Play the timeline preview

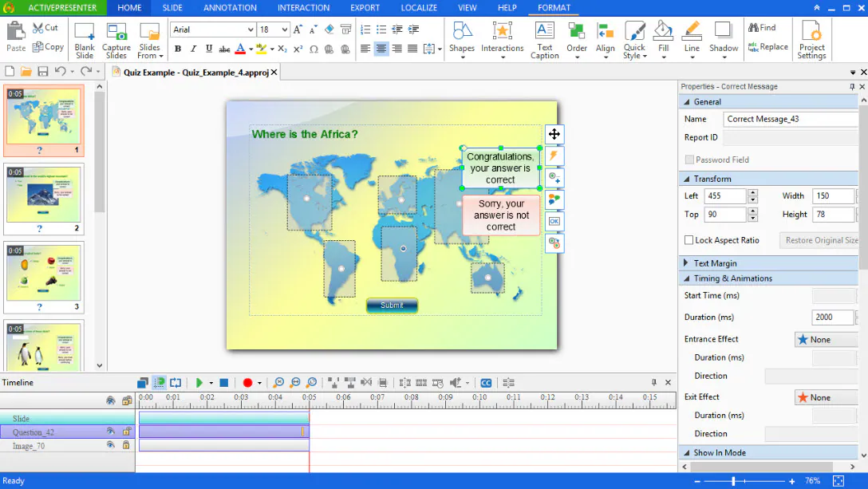click(199, 383)
